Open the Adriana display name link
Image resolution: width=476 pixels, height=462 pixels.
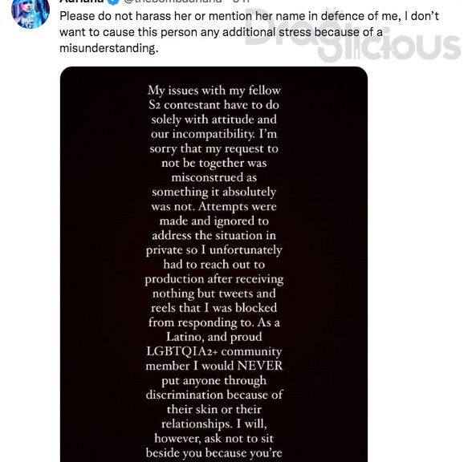click(x=82, y=2)
